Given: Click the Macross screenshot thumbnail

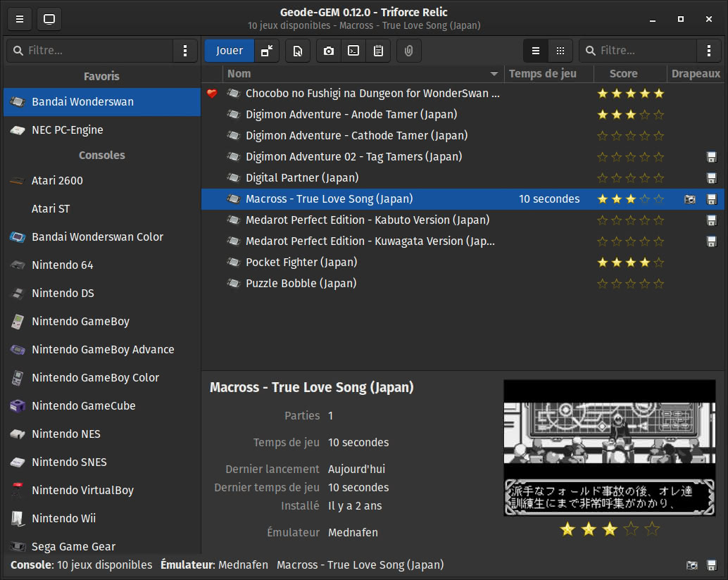Looking at the screenshot, I should pos(610,448).
